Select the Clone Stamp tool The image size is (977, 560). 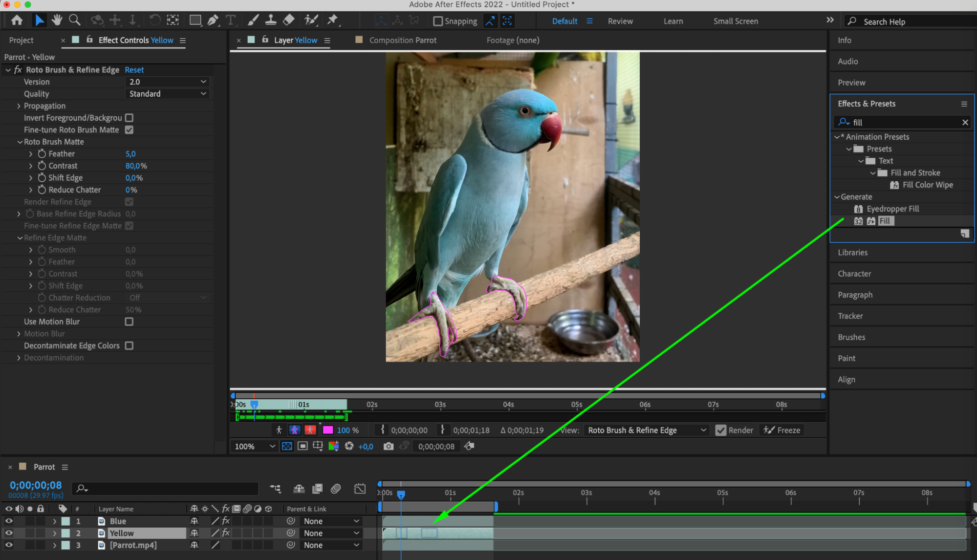pyautogui.click(x=271, y=21)
